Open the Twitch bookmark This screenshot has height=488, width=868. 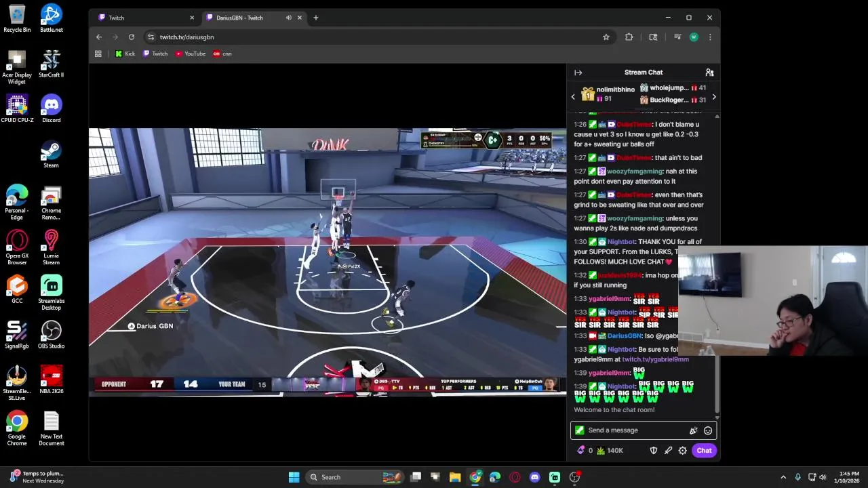(x=155, y=54)
